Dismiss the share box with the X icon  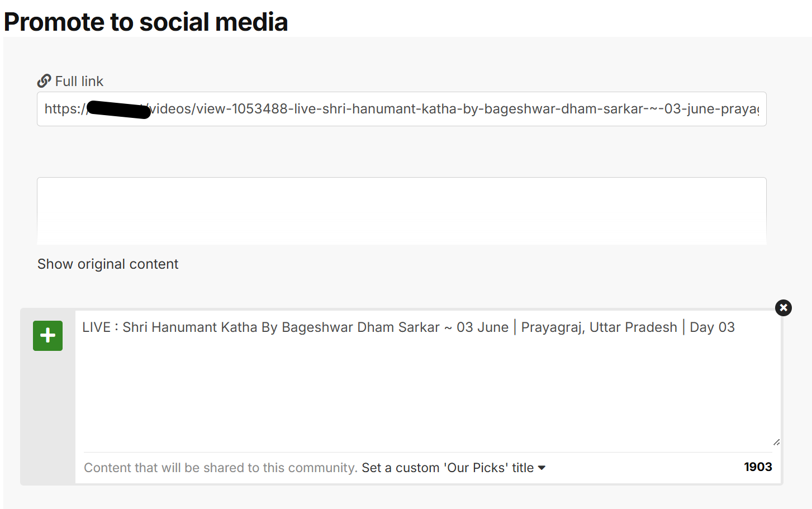click(x=783, y=308)
